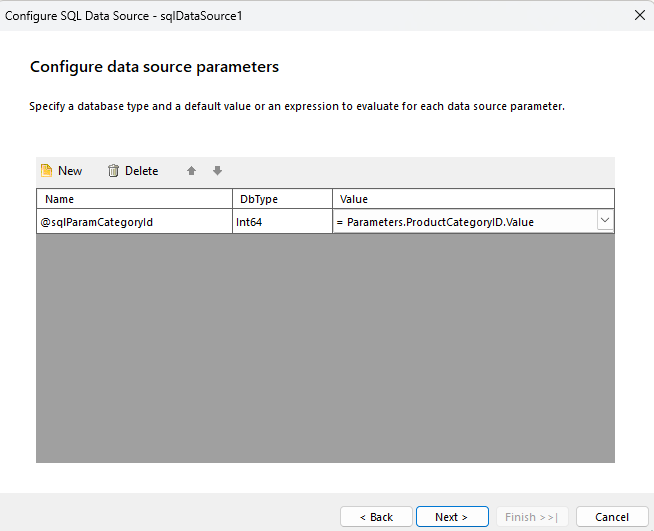
Task: Click the Configure data source parameters heading
Action: pos(154,67)
